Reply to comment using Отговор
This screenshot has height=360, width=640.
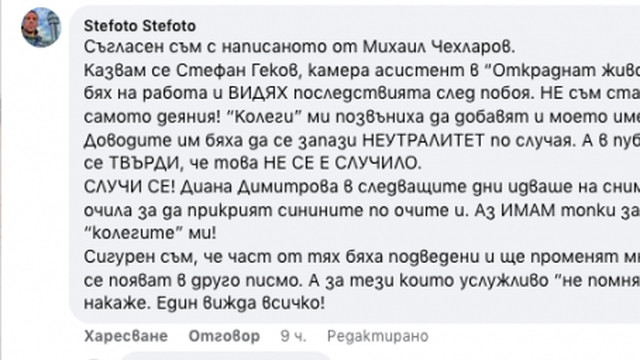(224, 336)
